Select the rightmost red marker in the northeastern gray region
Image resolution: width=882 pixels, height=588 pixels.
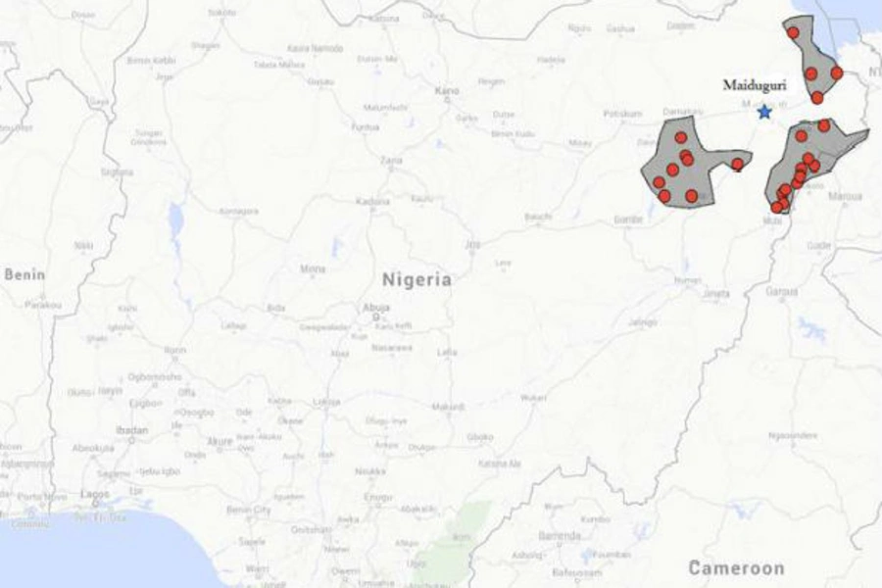[x=837, y=73]
